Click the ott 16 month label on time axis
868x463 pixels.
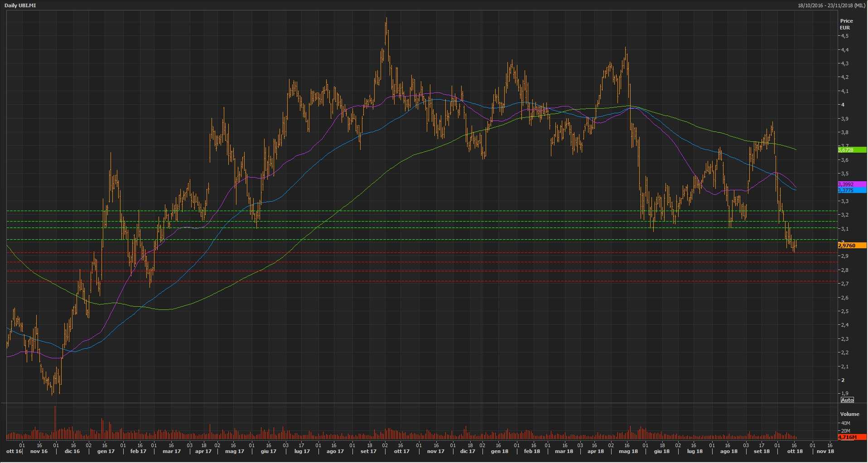pyautogui.click(x=14, y=451)
